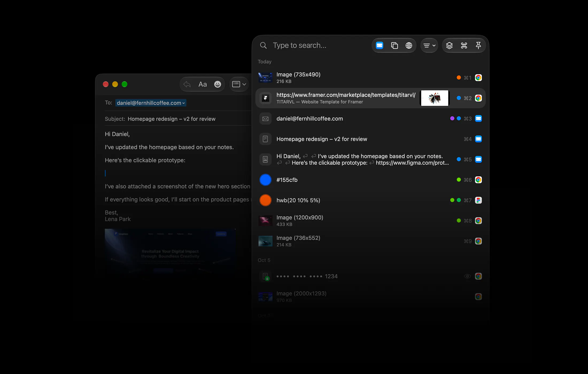Select Image (735x490) clipboard entry
Screen dimensions: 588x374
click(370, 78)
